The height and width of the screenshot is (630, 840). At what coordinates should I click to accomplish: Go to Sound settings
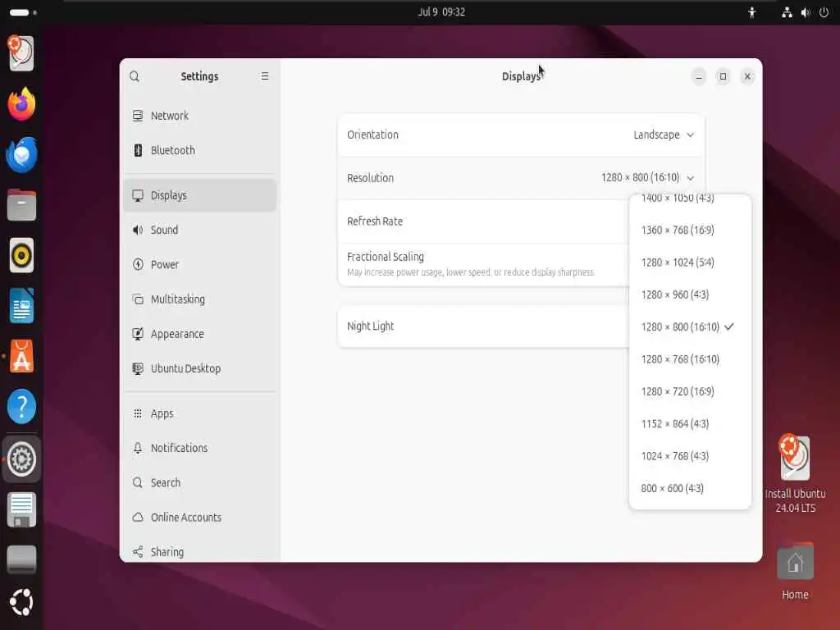click(199, 230)
